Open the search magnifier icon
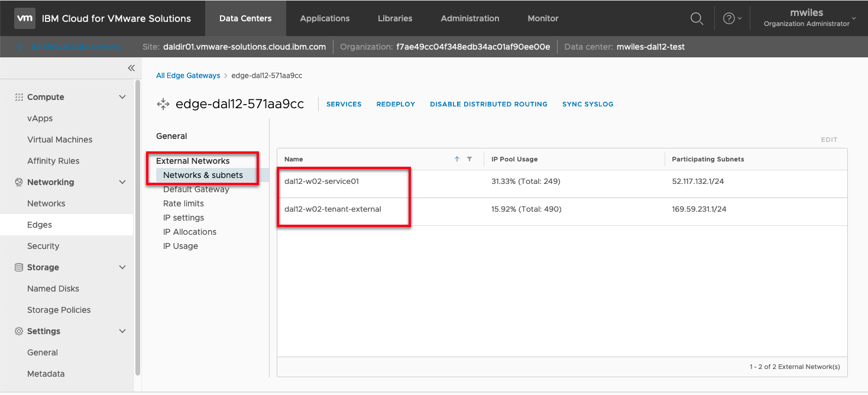Viewport: 868px width, 395px height. pos(697,18)
